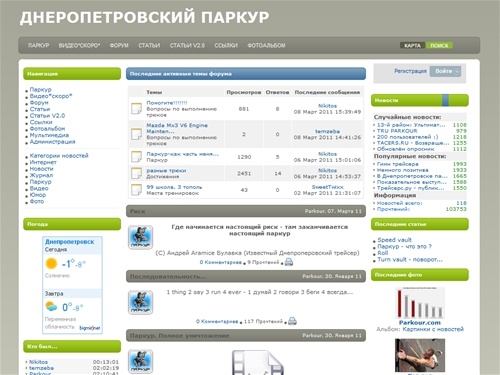
Task: Open Журнал category in sidebar
Action: click(x=41, y=175)
